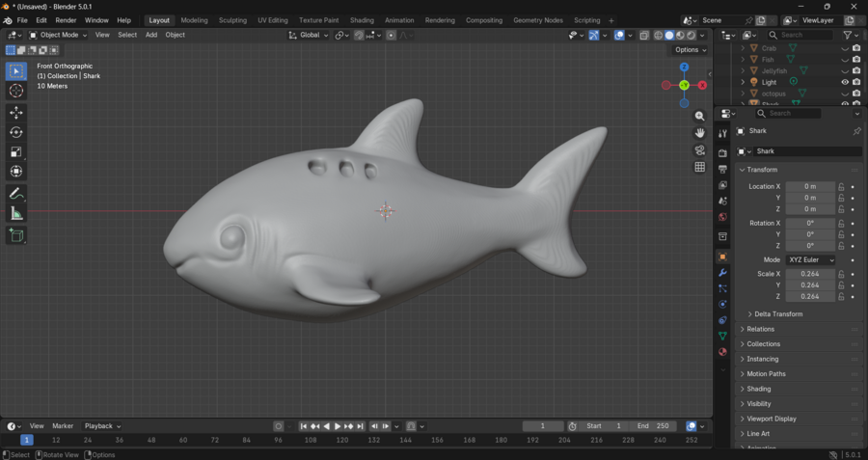This screenshot has height=460, width=868.
Task: Expand the Relations panel
Action: tap(760, 329)
